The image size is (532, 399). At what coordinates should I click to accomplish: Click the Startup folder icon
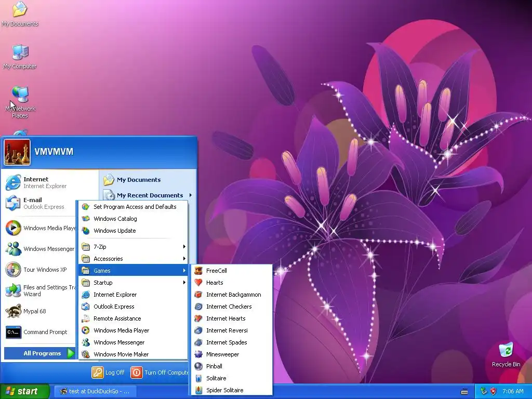click(86, 282)
